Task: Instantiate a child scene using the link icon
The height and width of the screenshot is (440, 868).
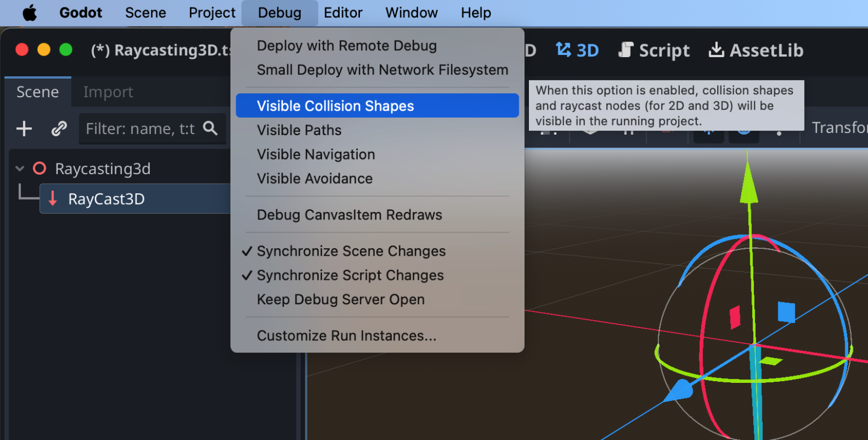Action: coord(58,128)
